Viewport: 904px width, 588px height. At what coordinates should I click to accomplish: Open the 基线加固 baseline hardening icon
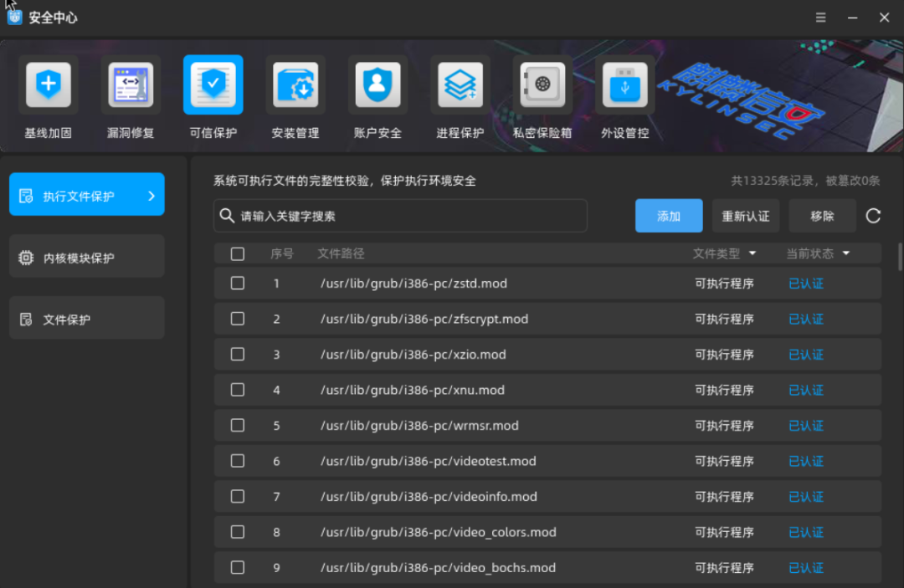[49, 85]
